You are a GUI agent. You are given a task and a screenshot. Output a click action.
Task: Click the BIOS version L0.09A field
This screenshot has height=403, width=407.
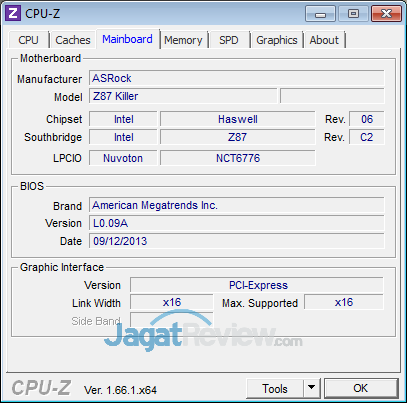[x=237, y=223]
